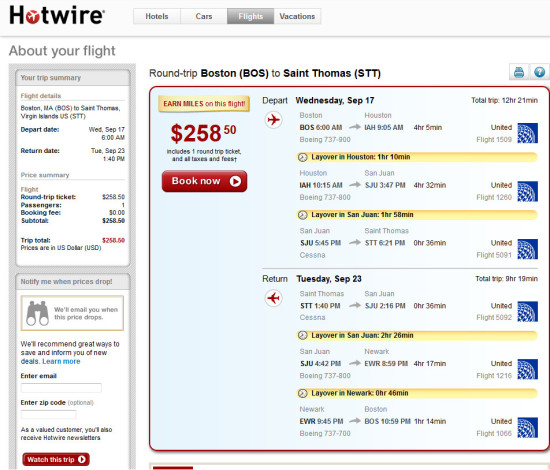Click the Flight 1066 label
The width and height of the screenshot is (550, 470).
tap(494, 434)
